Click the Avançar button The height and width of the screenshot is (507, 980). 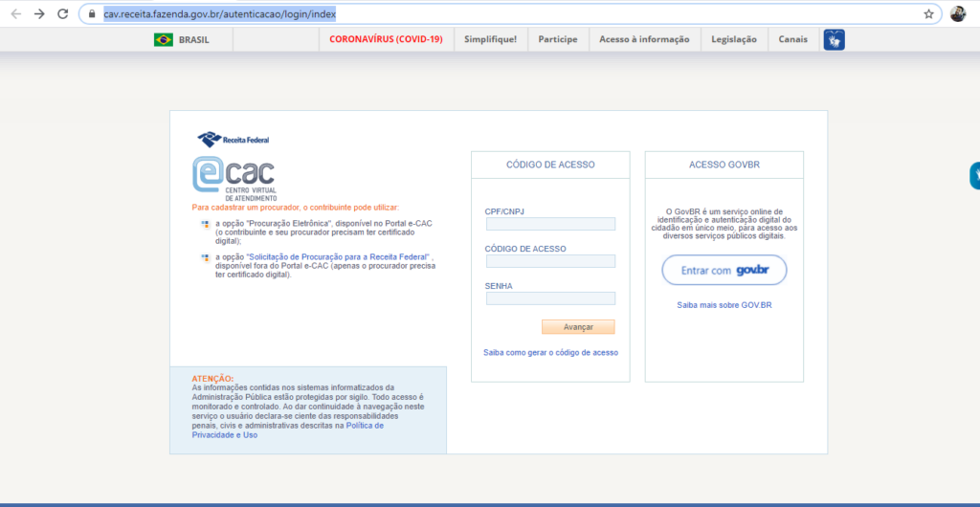(578, 326)
